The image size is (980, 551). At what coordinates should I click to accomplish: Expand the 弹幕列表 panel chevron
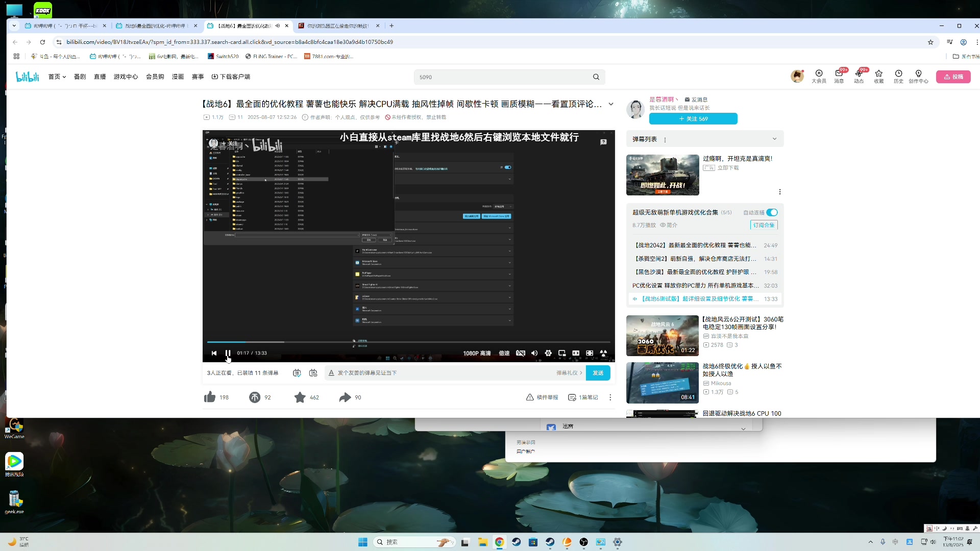pyautogui.click(x=774, y=139)
